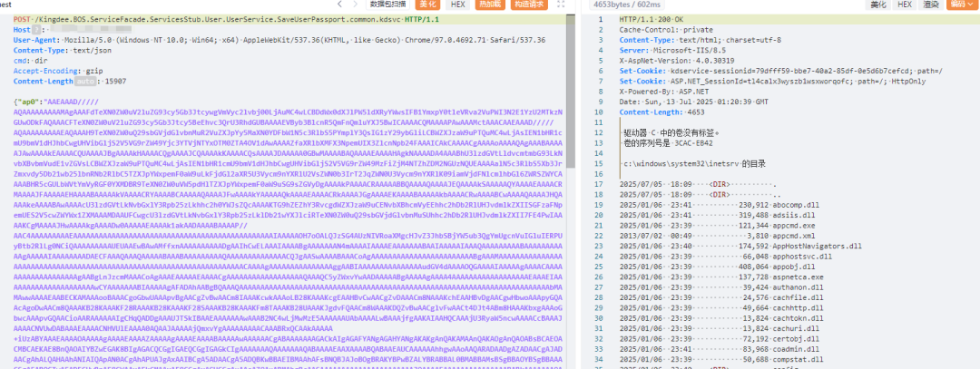Expand the request pane with the fullscreen icon
The width and height of the screenshot is (980, 369).
[x=561, y=5]
